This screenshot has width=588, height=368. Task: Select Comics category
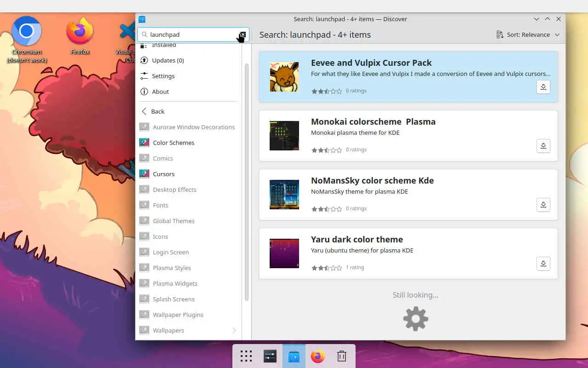188,158
